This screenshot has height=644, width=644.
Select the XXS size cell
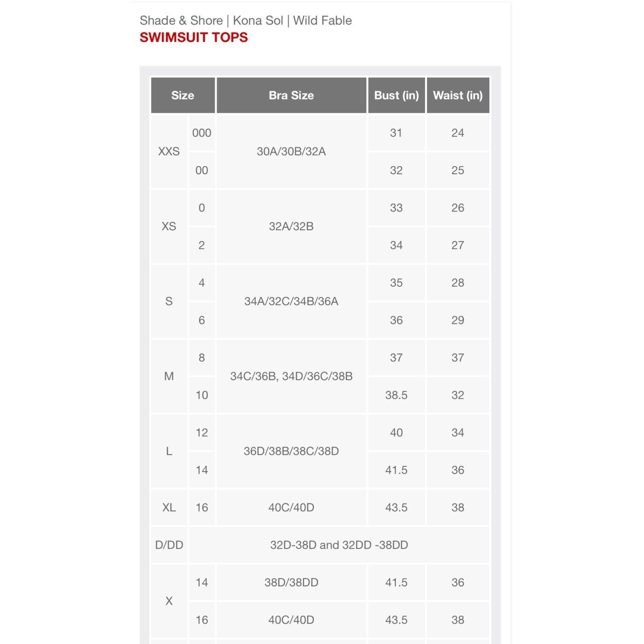pyautogui.click(x=169, y=151)
